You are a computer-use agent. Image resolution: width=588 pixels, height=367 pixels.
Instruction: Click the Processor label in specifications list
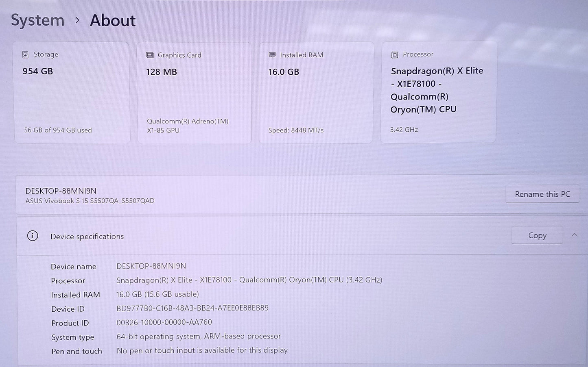click(68, 281)
